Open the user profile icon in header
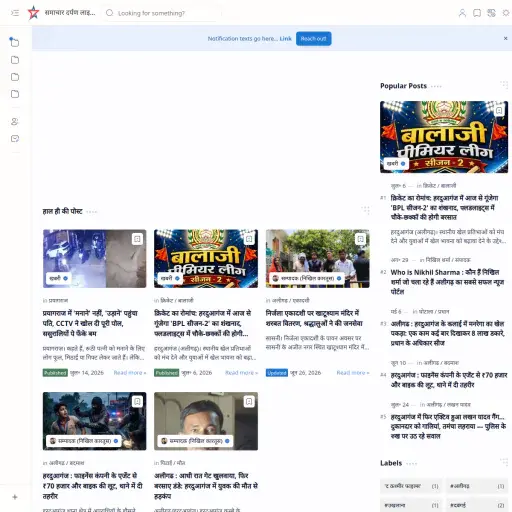 click(x=462, y=13)
